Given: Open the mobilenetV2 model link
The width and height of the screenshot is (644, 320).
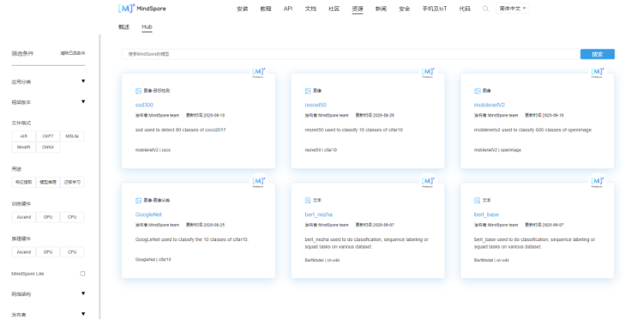Looking at the screenshot, I should [489, 105].
